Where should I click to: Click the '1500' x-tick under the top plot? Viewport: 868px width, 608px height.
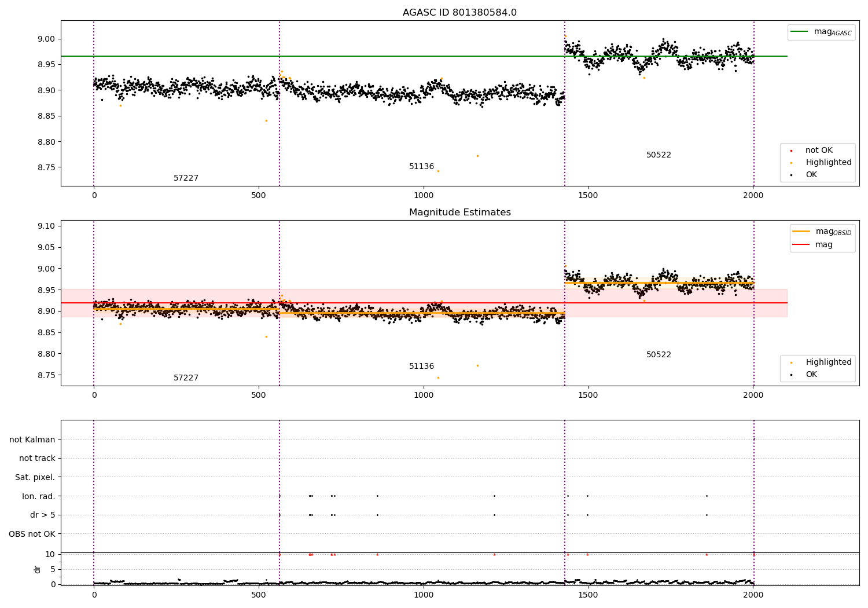tap(589, 196)
